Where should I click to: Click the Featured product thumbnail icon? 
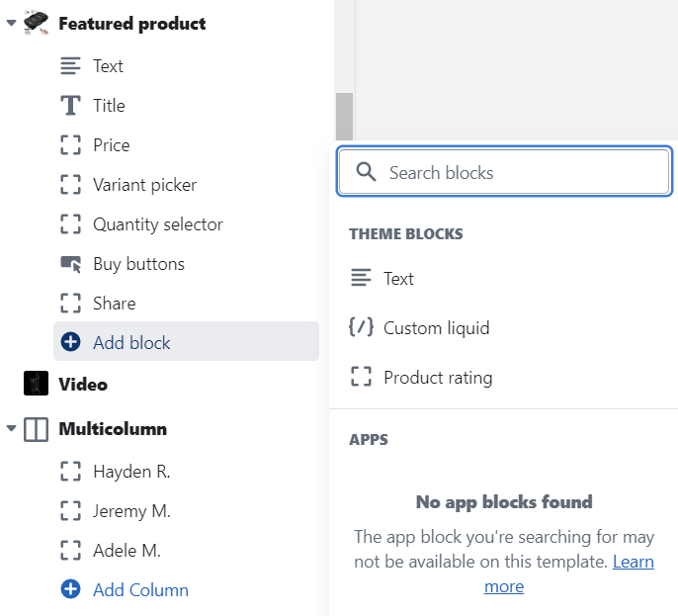(37, 24)
